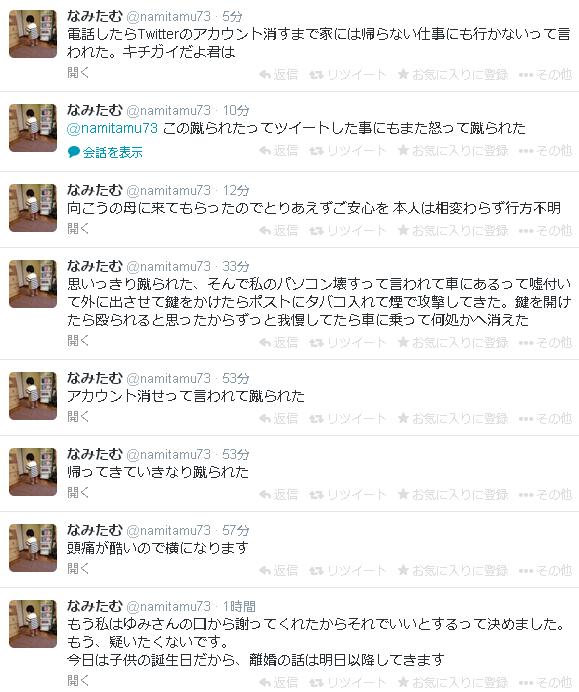Reply to the 帰ってきていきなり tweet
This screenshot has width=579, height=692.
[278, 494]
